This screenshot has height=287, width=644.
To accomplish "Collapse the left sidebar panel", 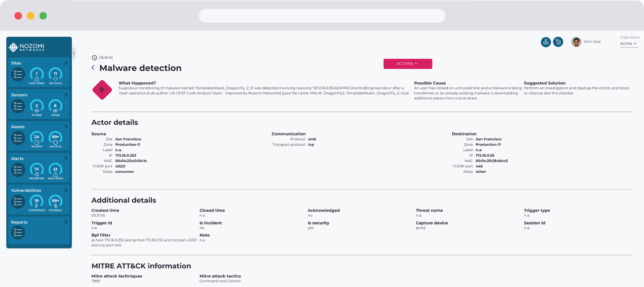I will point(74,54).
